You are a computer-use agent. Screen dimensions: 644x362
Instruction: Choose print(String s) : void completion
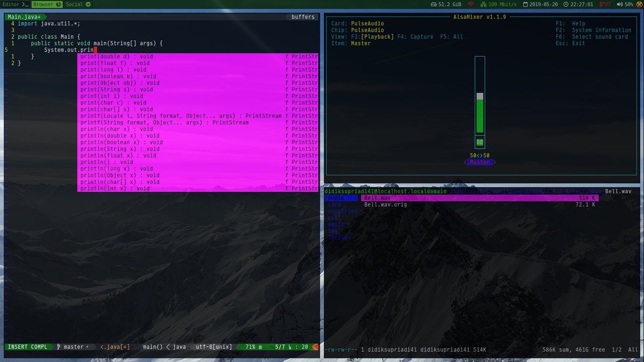[x=198, y=90]
